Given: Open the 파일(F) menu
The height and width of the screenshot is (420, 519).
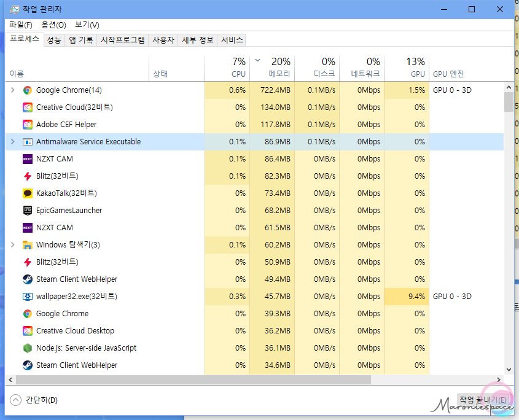Looking at the screenshot, I should 21,25.
